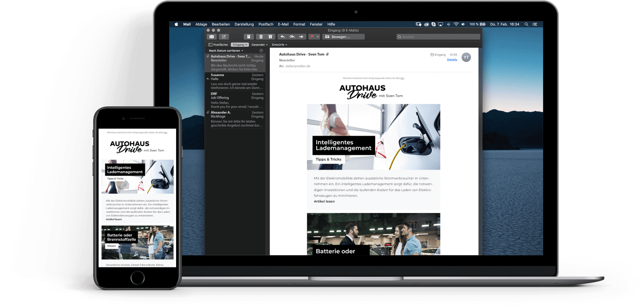Viewport: 644px width, 308px height.
Task: Click the stefan@stefan.de recipient address
Action: click(298, 66)
